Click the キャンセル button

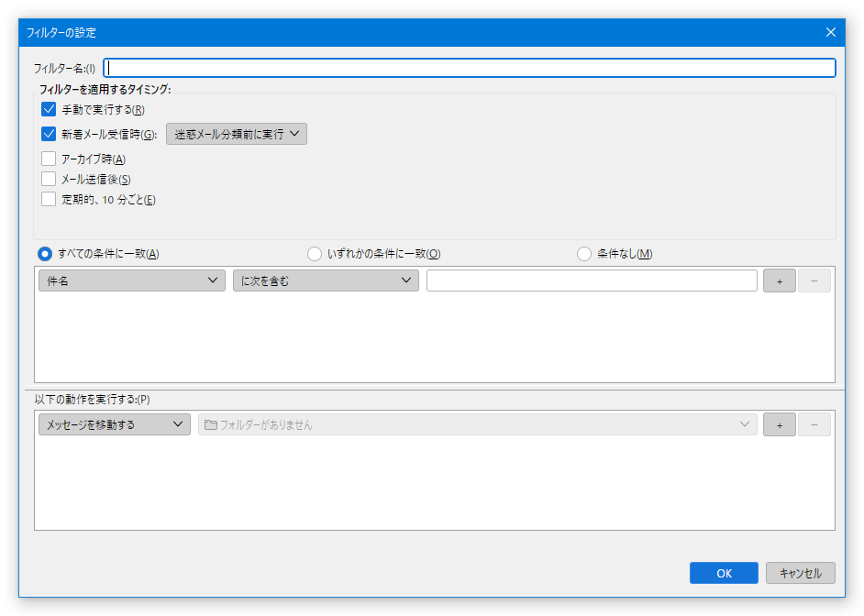pos(800,573)
